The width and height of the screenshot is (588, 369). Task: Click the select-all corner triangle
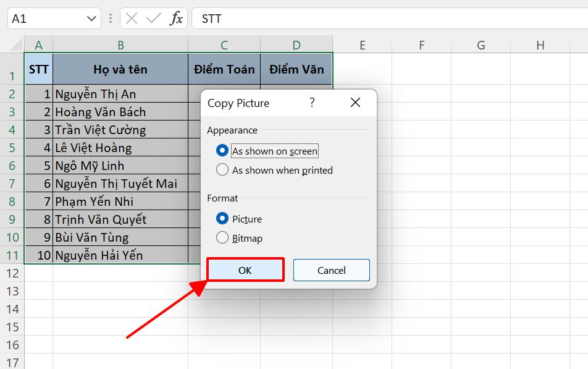tap(17, 45)
